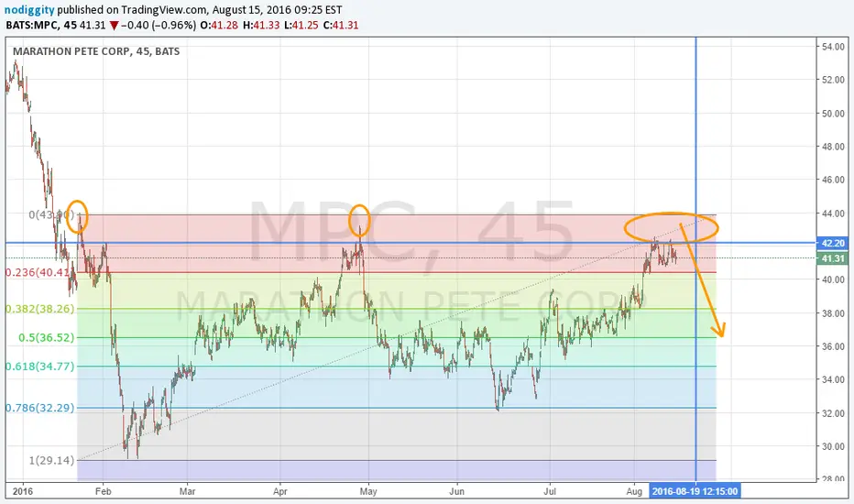854x504 pixels.
Task: Click the 50.00 price scale label
Action: click(833, 114)
